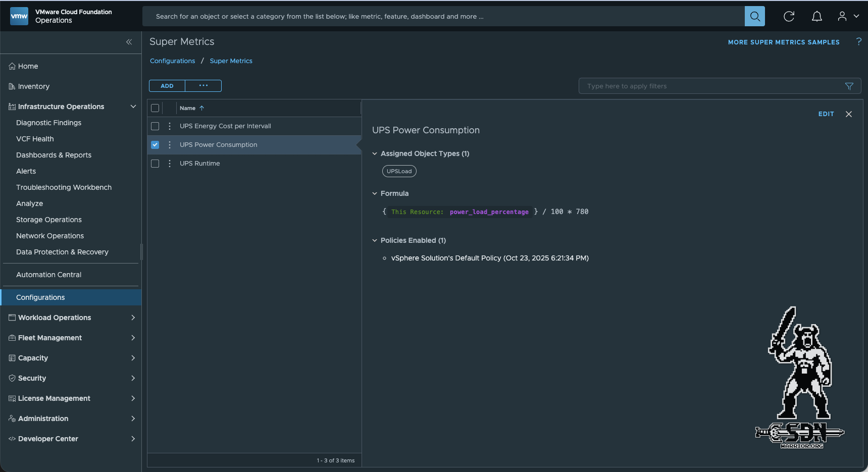The width and height of the screenshot is (868, 472).
Task: Open the user account dropdown
Action: (848, 16)
